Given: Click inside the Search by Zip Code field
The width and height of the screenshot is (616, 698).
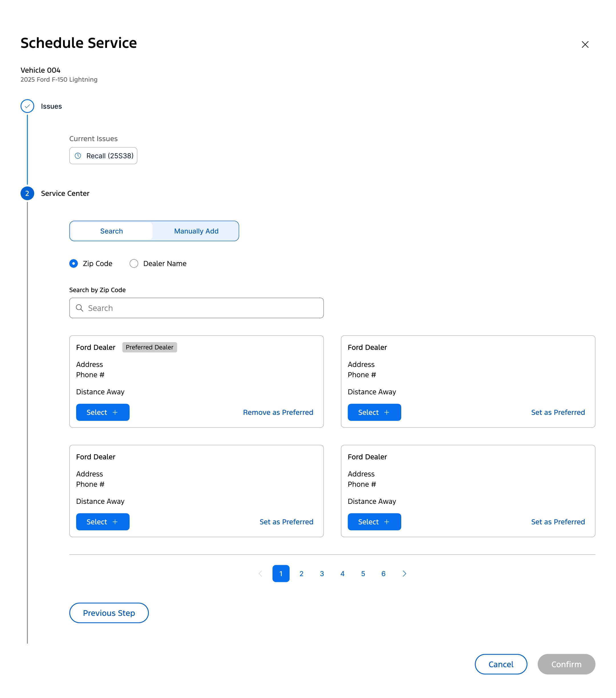Looking at the screenshot, I should (196, 308).
